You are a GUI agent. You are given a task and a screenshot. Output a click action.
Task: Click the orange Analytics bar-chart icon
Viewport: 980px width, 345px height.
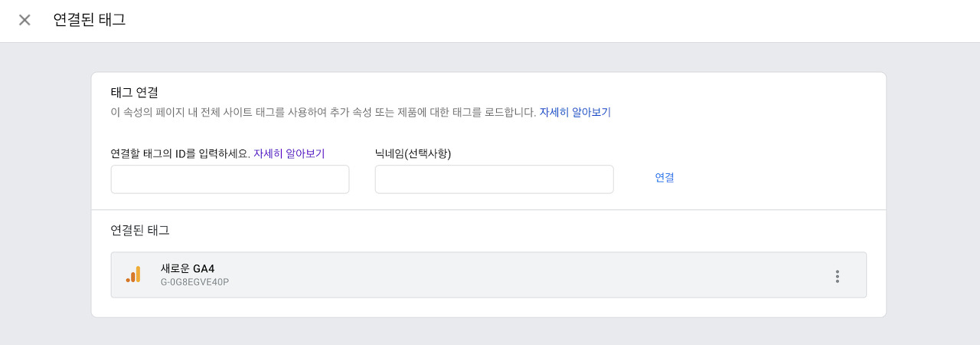pyautogui.click(x=133, y=274)
